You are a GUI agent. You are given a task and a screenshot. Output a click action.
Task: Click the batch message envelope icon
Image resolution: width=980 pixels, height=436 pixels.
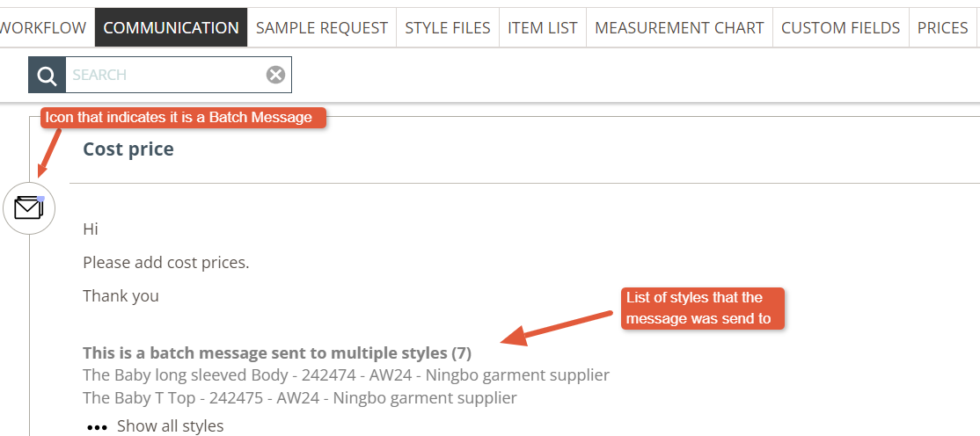(x=29, y=208)
